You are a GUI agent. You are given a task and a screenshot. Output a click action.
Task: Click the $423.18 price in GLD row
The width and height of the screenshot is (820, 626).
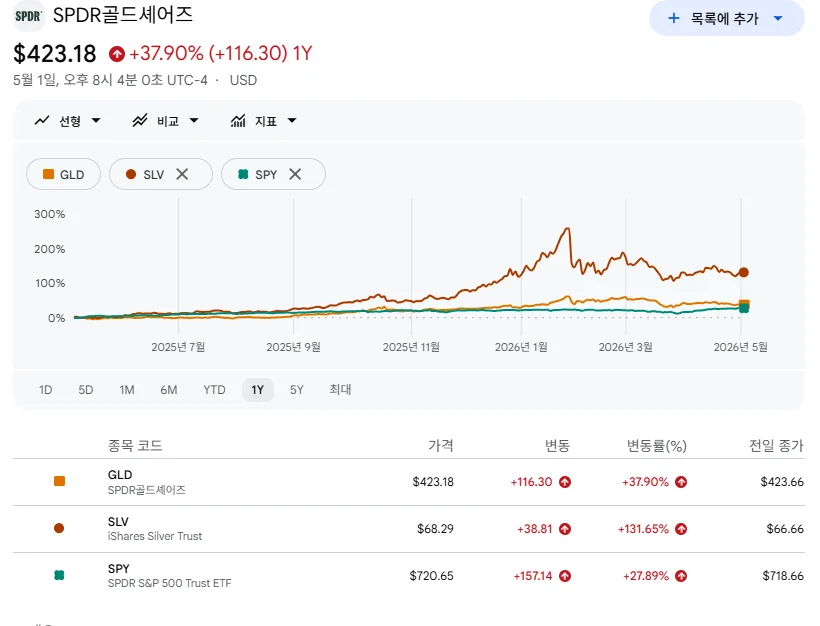coord(433,482)
